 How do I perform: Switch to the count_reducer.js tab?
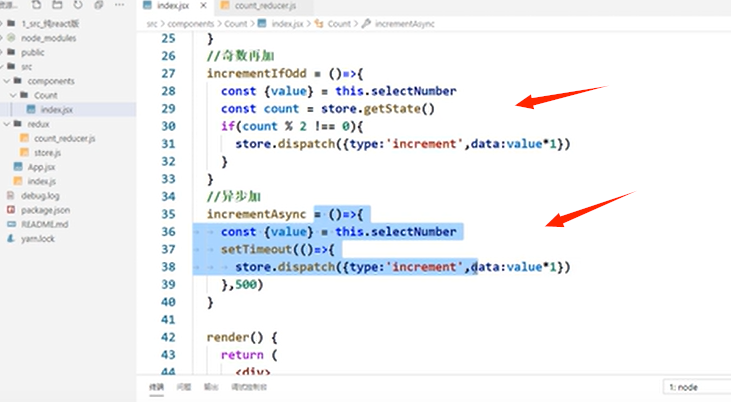(264, 6)
